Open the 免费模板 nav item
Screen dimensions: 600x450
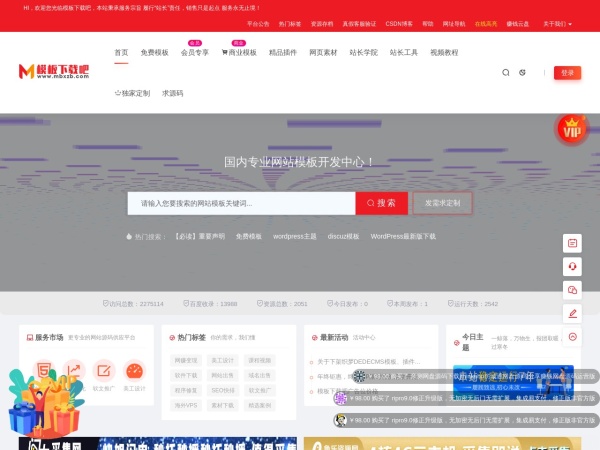pyautogui.click(x=155, y=52)
